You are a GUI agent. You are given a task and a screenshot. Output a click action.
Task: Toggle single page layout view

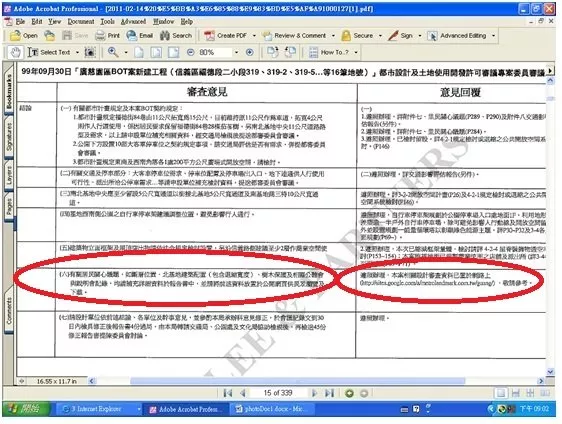point(501,393)
